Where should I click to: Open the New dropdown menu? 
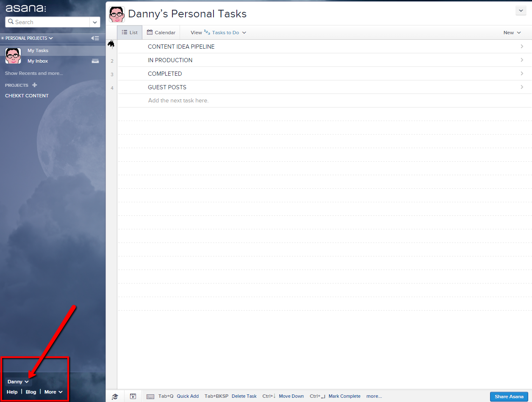click(512, 33)
